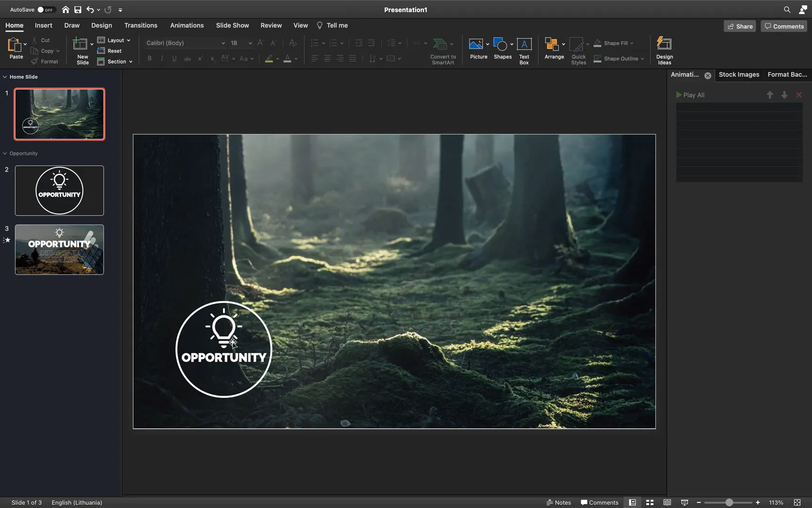
Task: Click English (Lithuania) language indicator
Action: 77,502
